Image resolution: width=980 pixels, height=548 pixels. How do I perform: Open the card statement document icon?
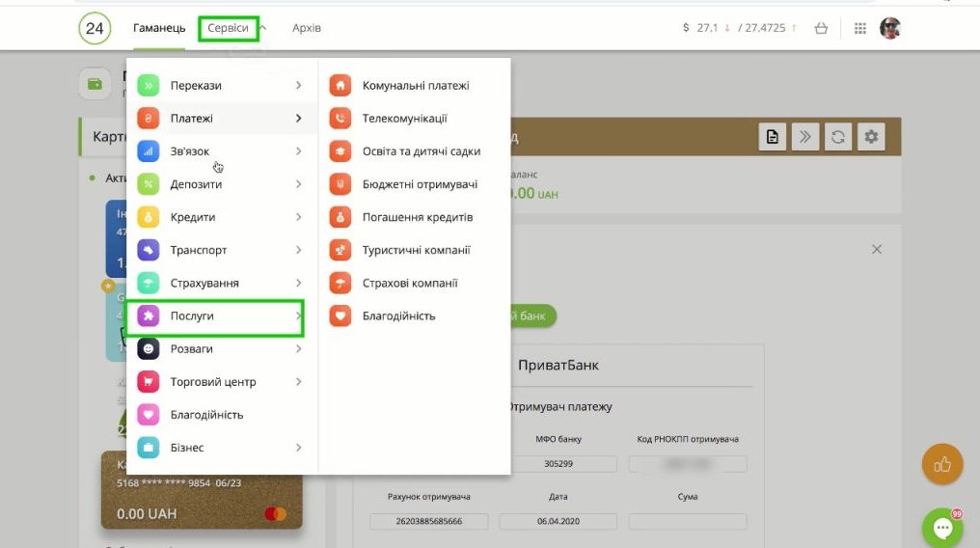pos(772,137)
